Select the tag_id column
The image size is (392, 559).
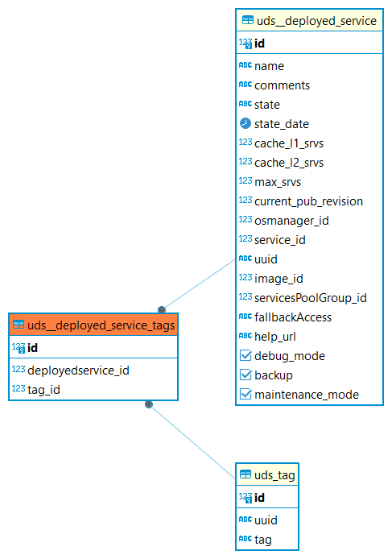[93, 390]
